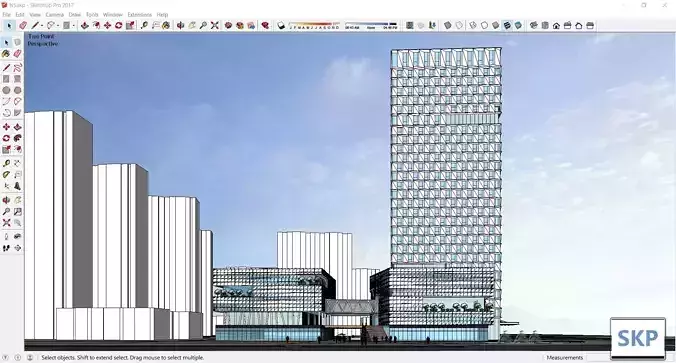Expand the Arc tool dropdown arrow

[x=58, y=26]
